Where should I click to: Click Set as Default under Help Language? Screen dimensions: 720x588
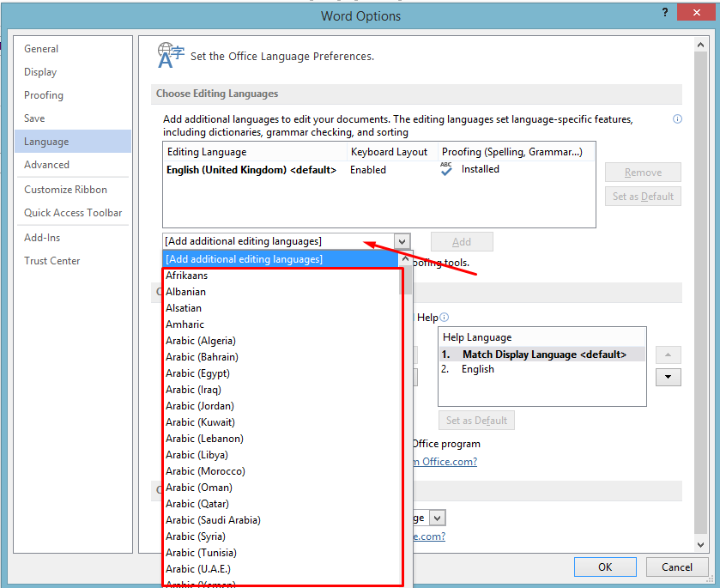(476, 421)
